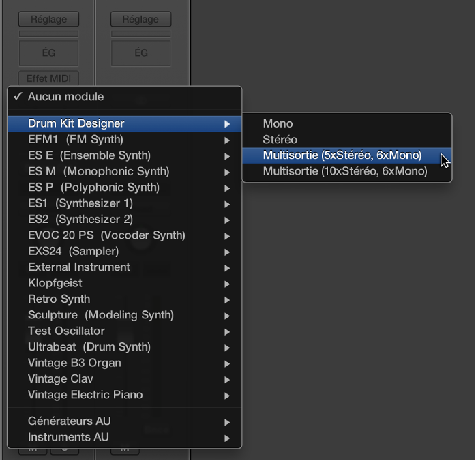Expand arrow beside EVOC 20 PS
The height and width of the screenshot is (461, 476).
pyautogui.click(x=227, y=236)
